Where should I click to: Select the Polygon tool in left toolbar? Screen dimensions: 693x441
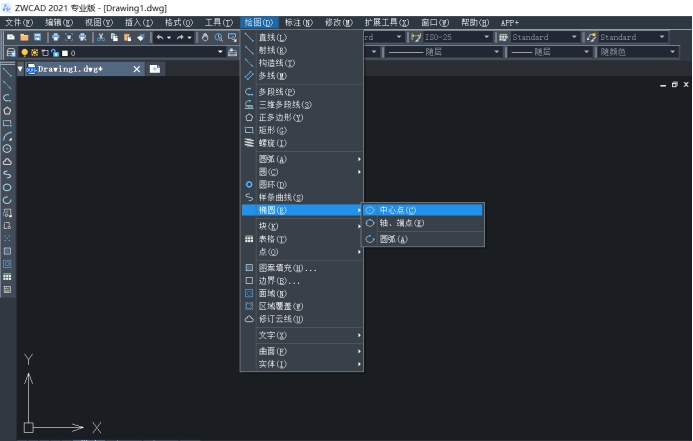[x=8, y=111]
